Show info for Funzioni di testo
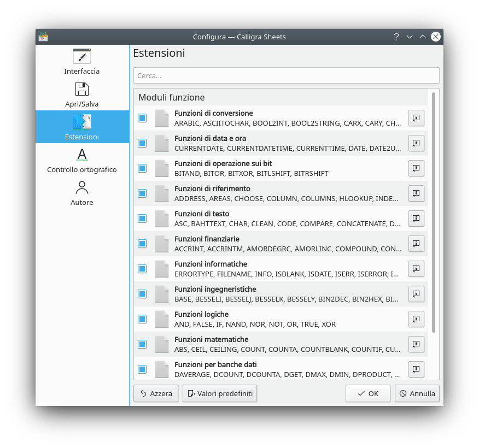 point(416,219)
